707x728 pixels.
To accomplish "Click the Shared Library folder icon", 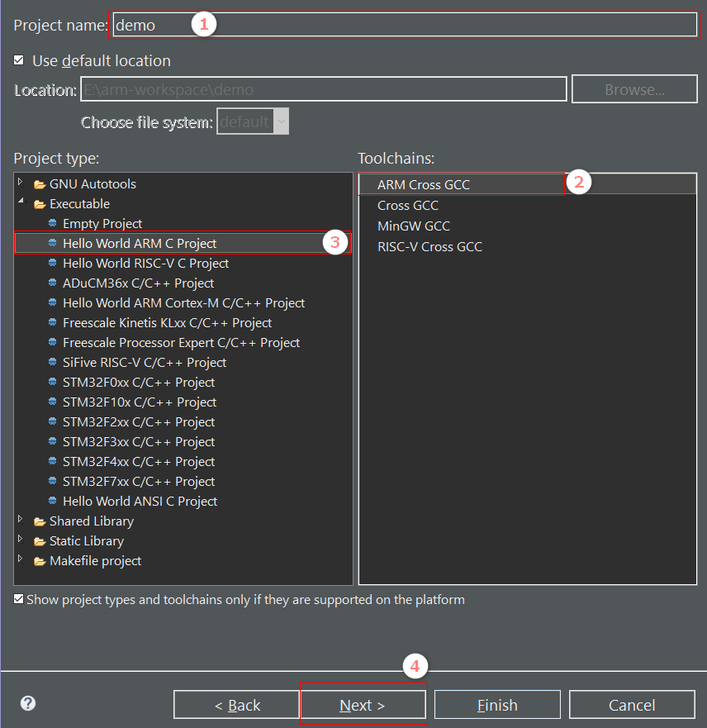I will click(x=40, y=522).
